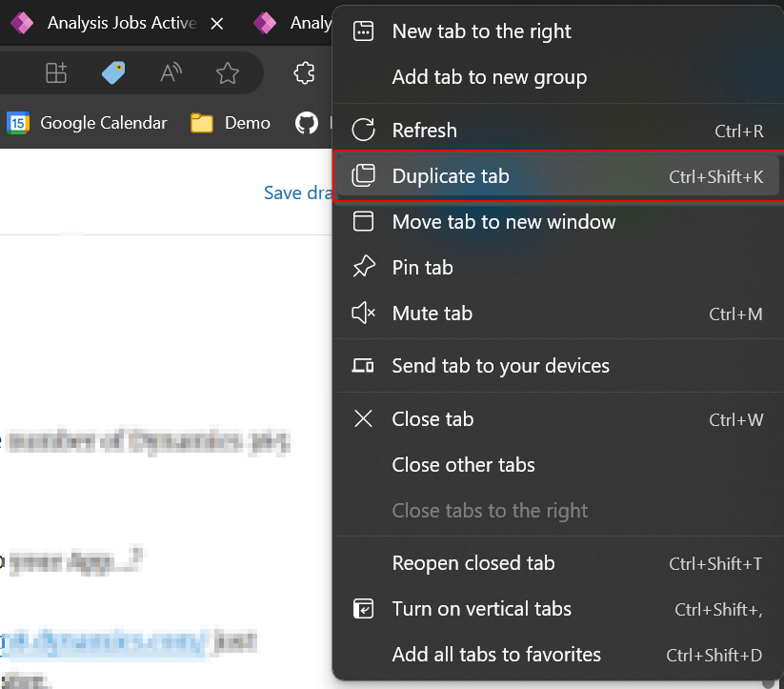Open the blue shopping price tag icon
The width and height of the screenshot is (784, 689).
pos(113,73)
